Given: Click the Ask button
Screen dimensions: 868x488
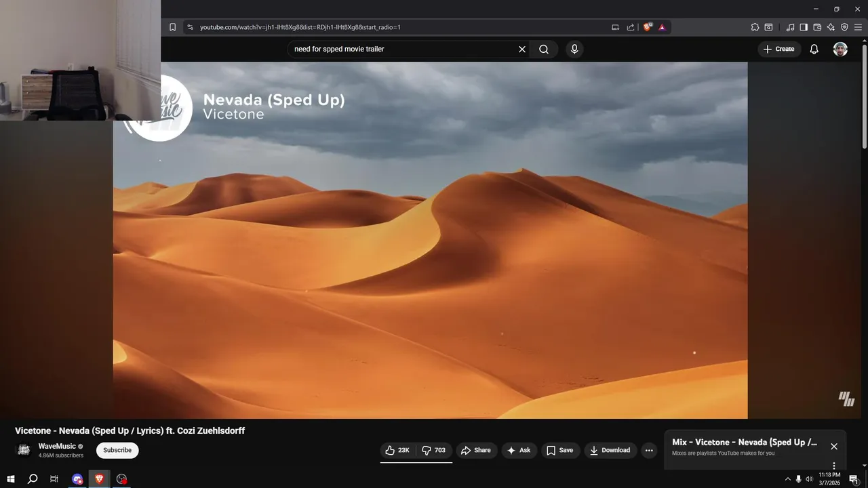Looking at the screenshot, I should click(519, 450).
